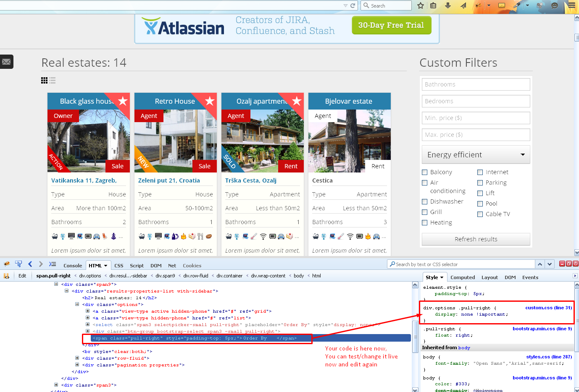
Task: Collapse the div class options node
Action: coord(77,304)
